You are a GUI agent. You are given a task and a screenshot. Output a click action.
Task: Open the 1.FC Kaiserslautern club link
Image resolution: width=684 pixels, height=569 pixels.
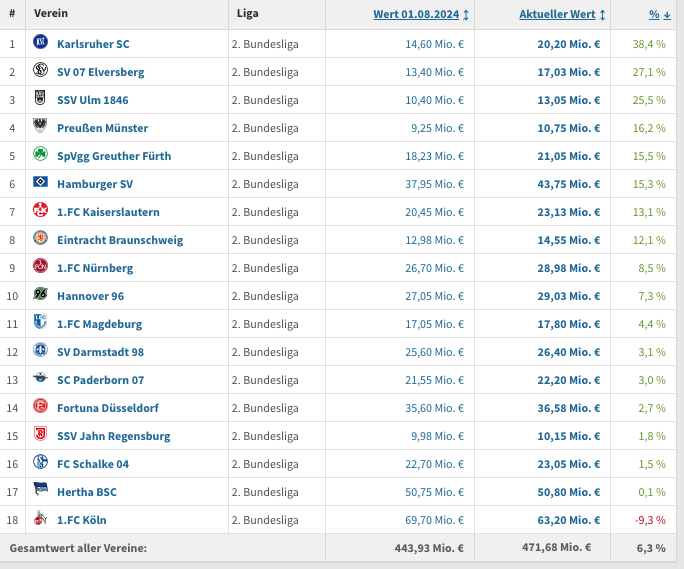pyautogui.click(x=108, y=212)
